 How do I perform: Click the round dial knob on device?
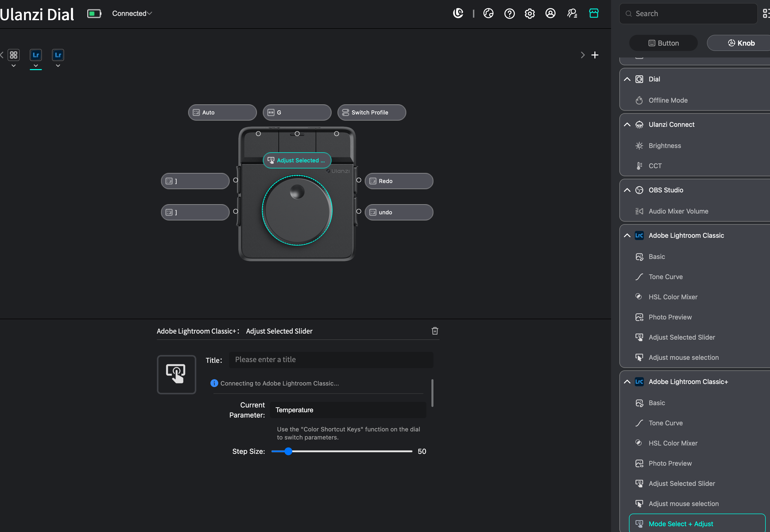point(297,211)
